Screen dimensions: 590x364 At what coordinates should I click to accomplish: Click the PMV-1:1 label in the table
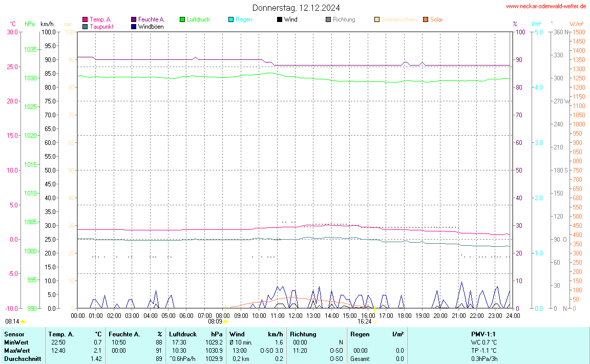tap(483, 334)
